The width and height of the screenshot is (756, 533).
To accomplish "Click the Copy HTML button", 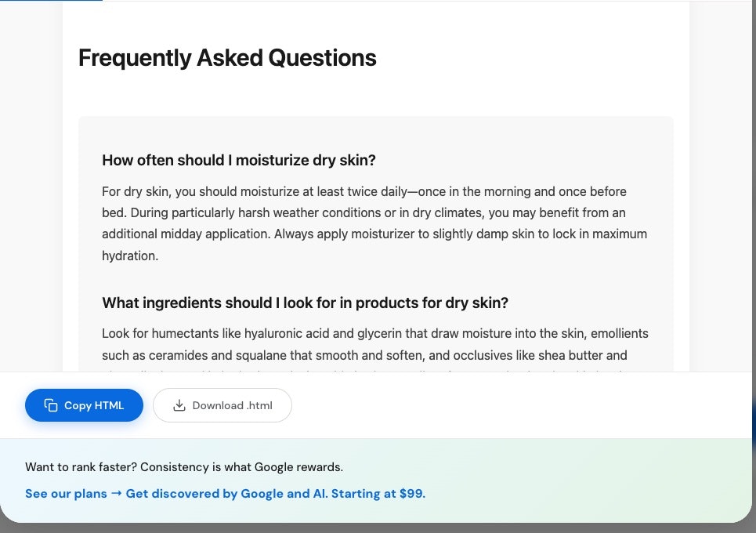I will [84, 405].
